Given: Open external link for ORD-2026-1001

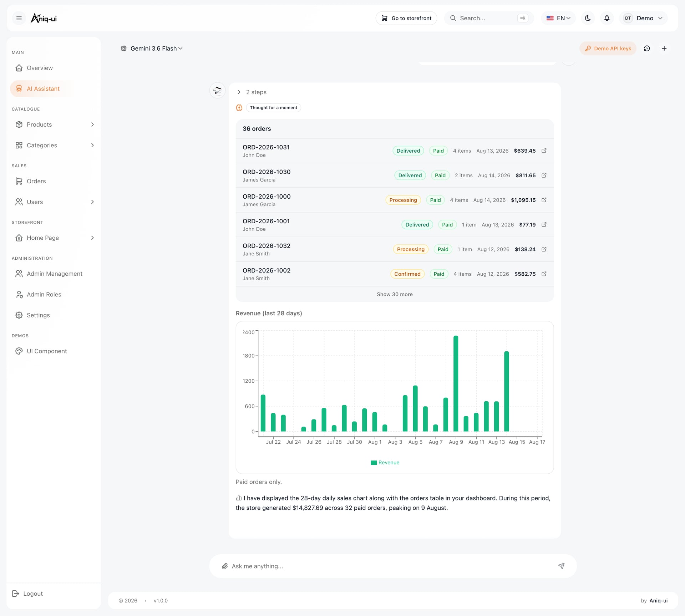Looking at the screenshot, I should tap(544, 225).
